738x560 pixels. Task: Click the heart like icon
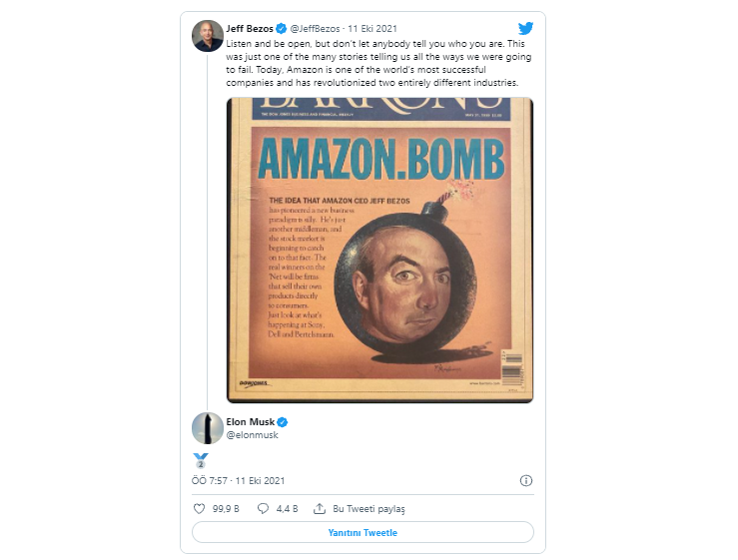[200, 509]
